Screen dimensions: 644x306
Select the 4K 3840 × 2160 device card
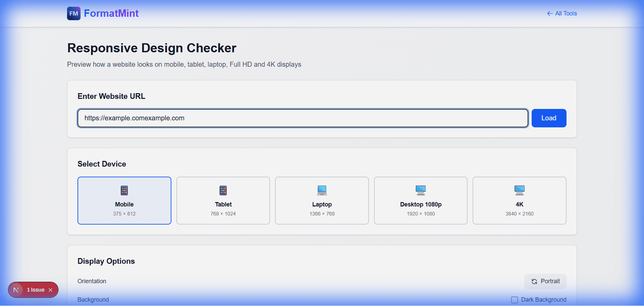pos(519,200)
